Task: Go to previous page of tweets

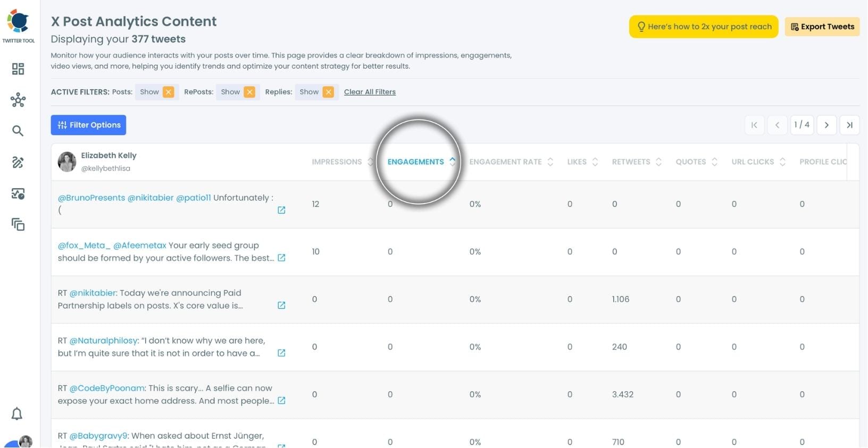Action: point(777,125)
